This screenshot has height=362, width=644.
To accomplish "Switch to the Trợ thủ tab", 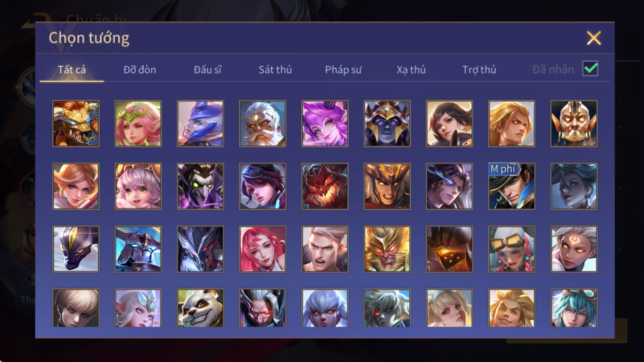I will (x=479, y=70).
